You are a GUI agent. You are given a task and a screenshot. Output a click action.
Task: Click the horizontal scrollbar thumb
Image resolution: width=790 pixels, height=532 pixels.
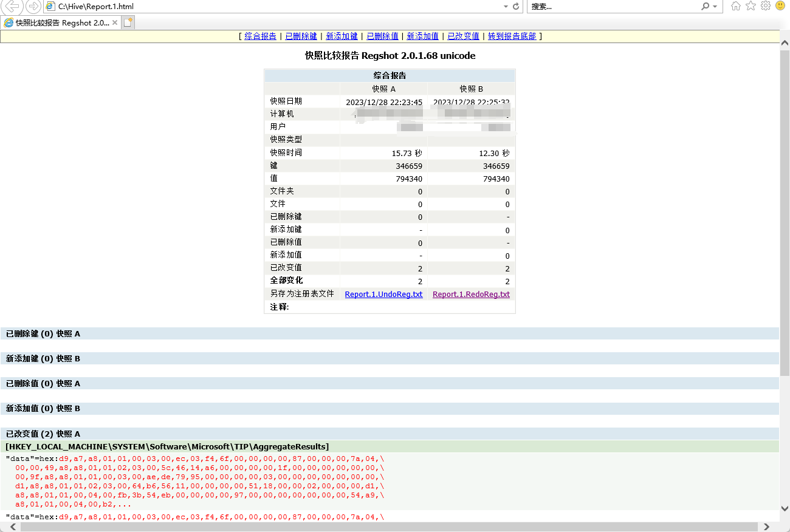click(x=389, y=527)
